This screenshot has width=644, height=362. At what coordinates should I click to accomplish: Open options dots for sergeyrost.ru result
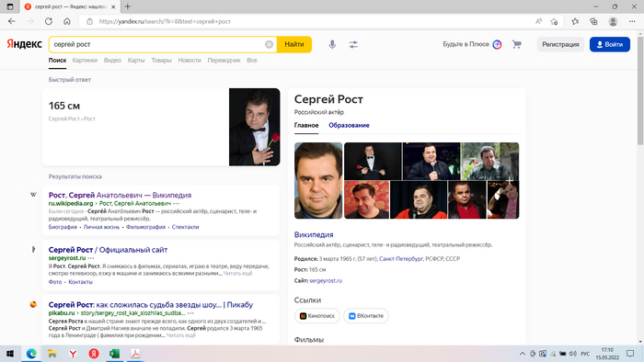(91, 258)
